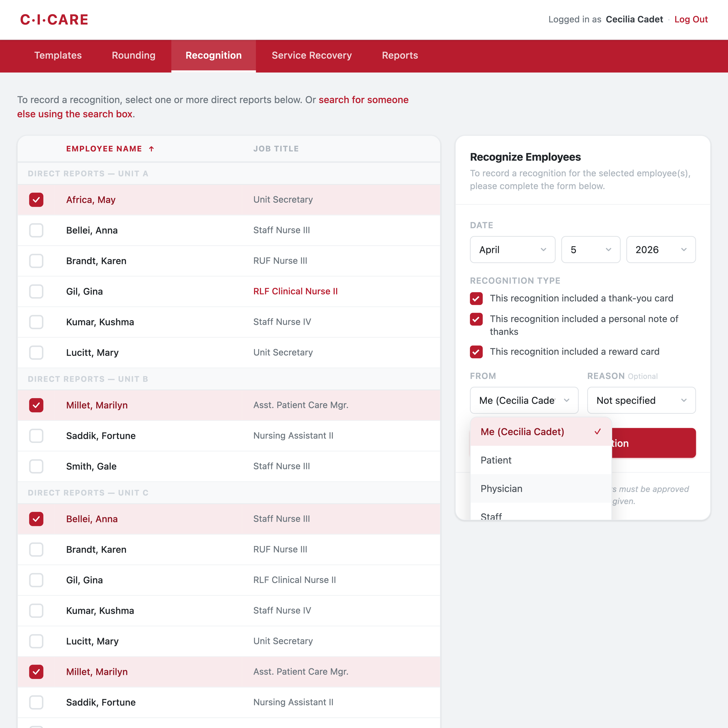Check the Gil, Gina Unit A checkbox
728x728 pixels.
36,291
